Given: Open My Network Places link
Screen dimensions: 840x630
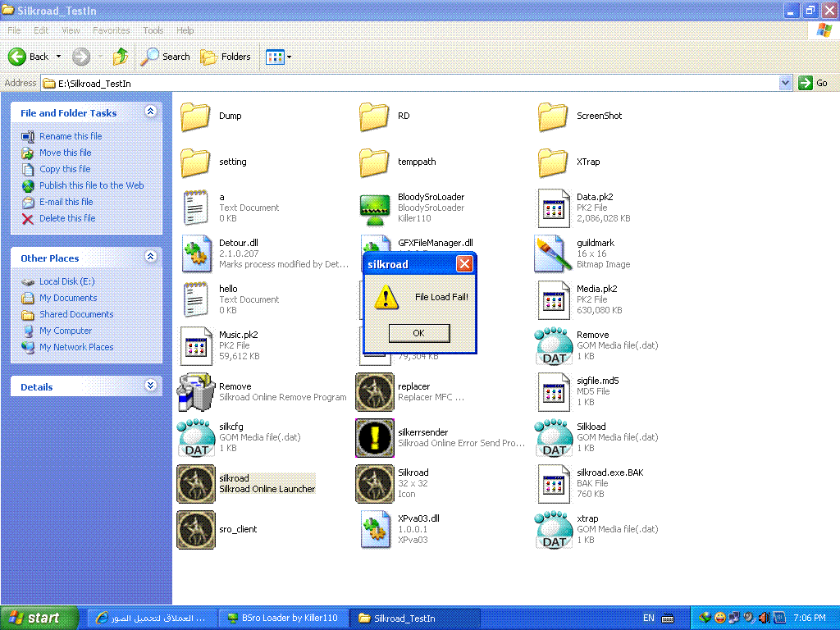Looking at the screenshot, I should [x=76, y=347].
